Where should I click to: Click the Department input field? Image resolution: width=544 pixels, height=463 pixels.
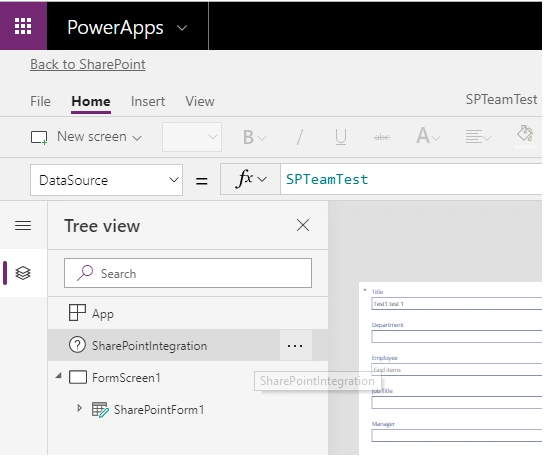coord(456,336)
